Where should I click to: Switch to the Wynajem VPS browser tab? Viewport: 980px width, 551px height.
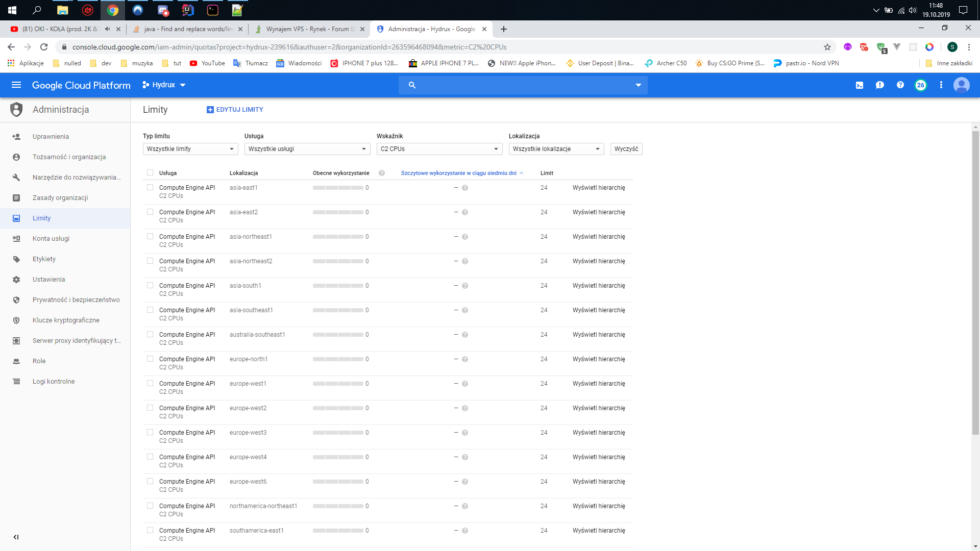307,29
